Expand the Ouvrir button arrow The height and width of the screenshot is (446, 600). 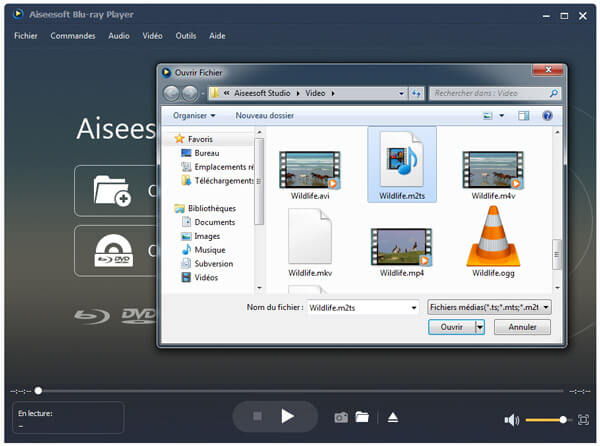[480, 327]
